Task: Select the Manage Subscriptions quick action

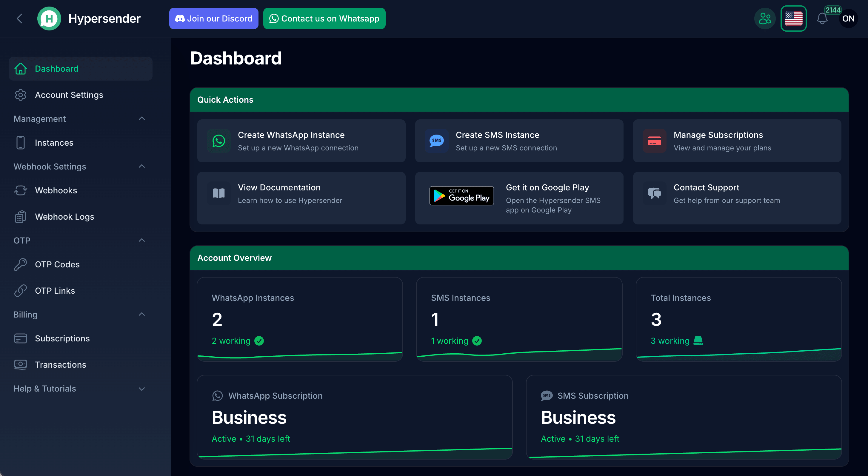Action: pyautogui.click(x=737, y=141)
